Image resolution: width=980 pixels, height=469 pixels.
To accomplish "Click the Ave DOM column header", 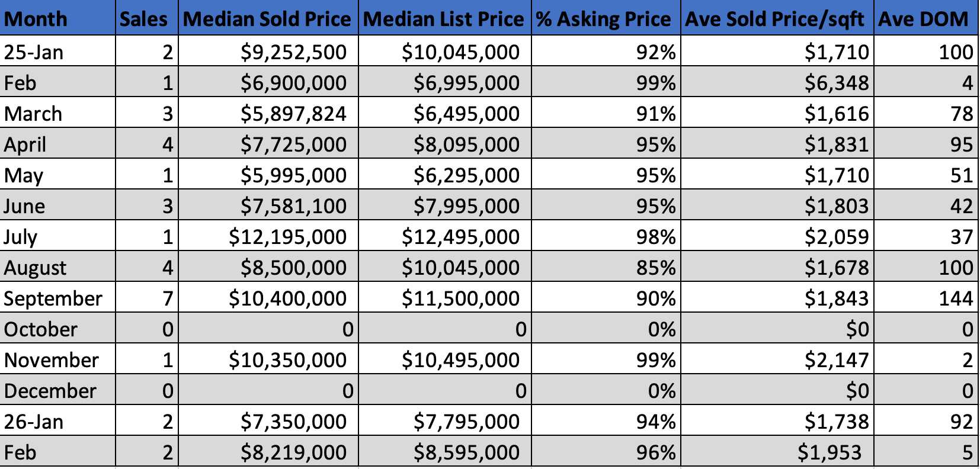I will (923, 19).
